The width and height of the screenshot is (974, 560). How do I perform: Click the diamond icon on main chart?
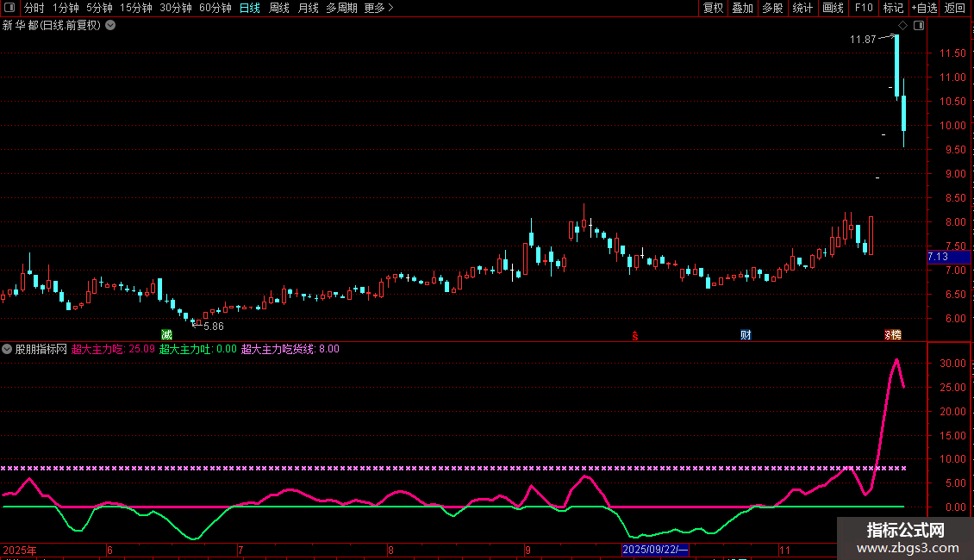(903, 26)
